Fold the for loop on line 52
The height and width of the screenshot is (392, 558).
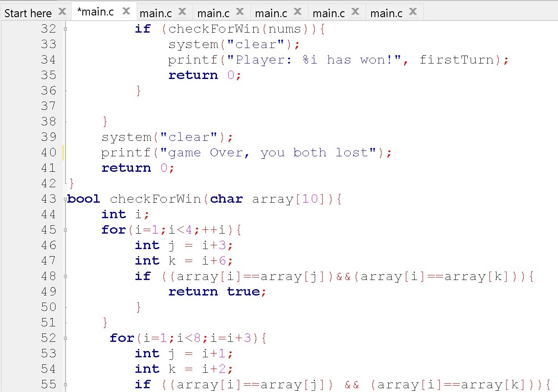tap(65, 338)
